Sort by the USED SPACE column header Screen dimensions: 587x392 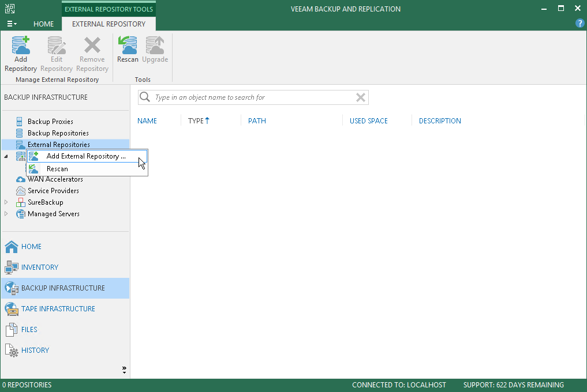point(368,121)
